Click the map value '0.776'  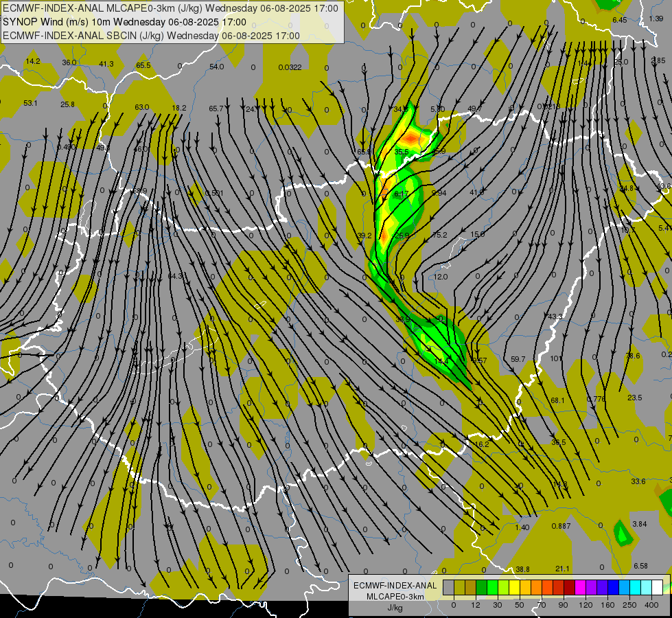pos(596,399)
